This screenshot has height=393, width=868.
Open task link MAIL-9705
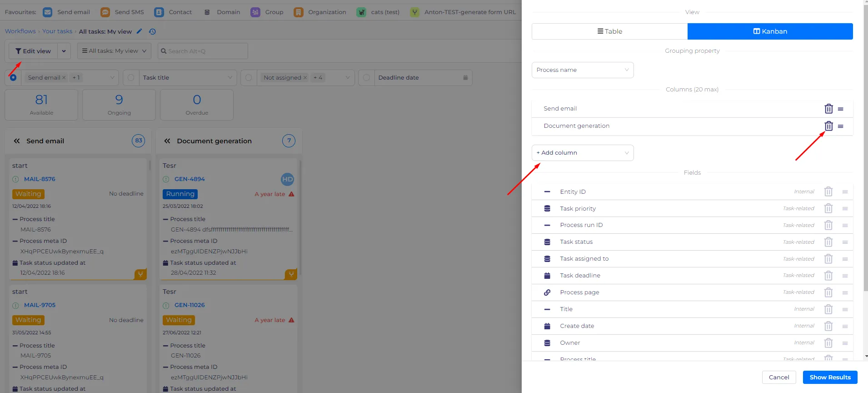point(40,305)
